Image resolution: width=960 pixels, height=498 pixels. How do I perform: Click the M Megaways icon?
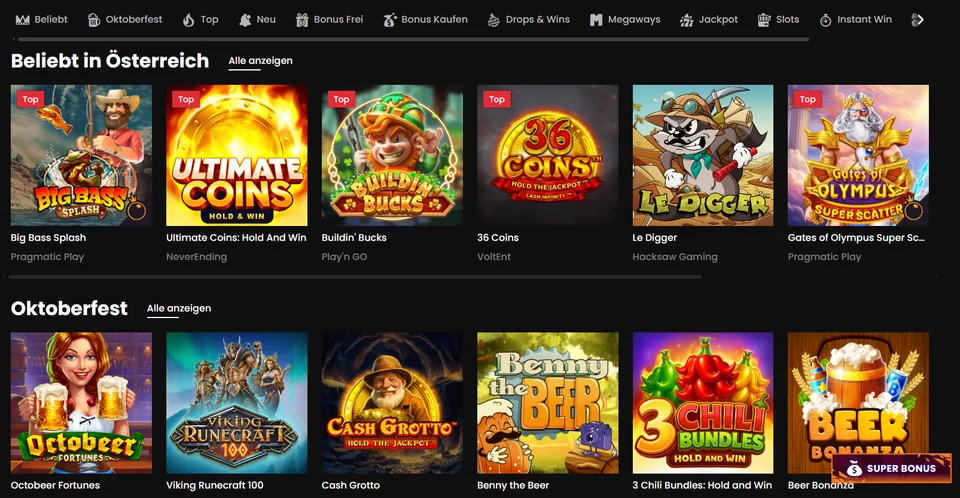point(596,20)
